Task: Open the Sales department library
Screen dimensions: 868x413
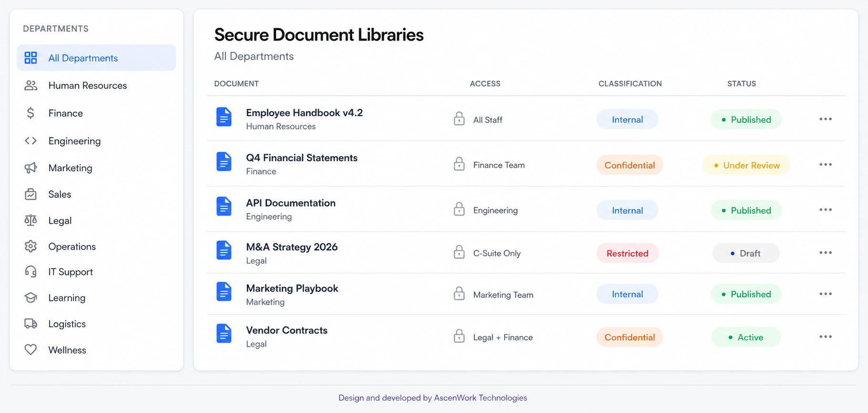Action: coord(96,194)
